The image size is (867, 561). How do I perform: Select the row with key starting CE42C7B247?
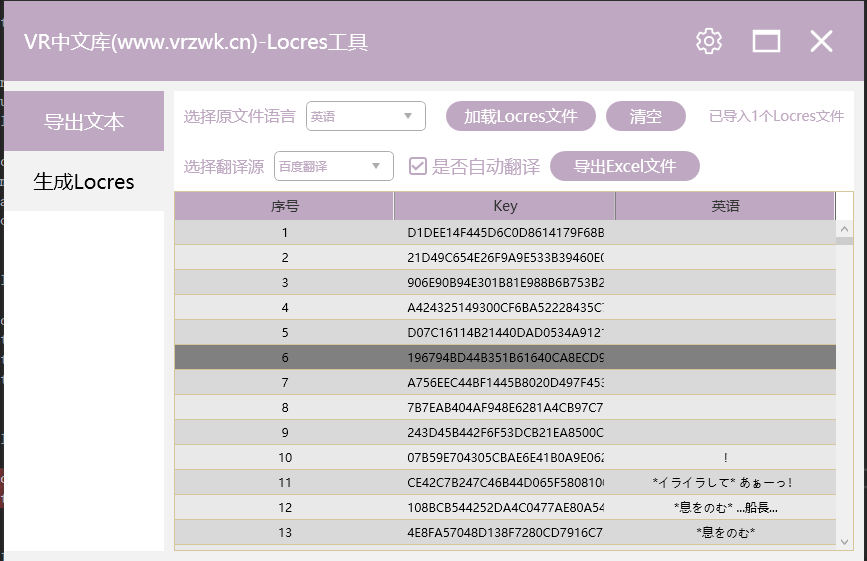tap(505, 482)
